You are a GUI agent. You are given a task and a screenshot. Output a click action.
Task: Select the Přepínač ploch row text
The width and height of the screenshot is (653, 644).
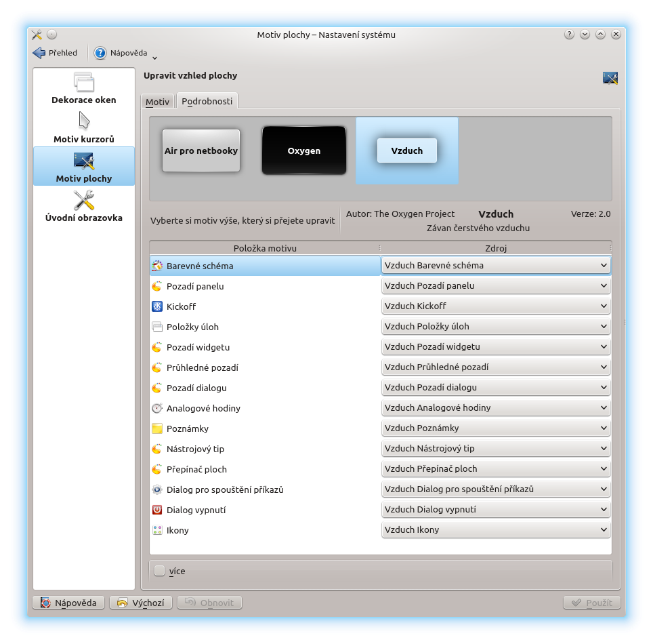tap(196, 470)
